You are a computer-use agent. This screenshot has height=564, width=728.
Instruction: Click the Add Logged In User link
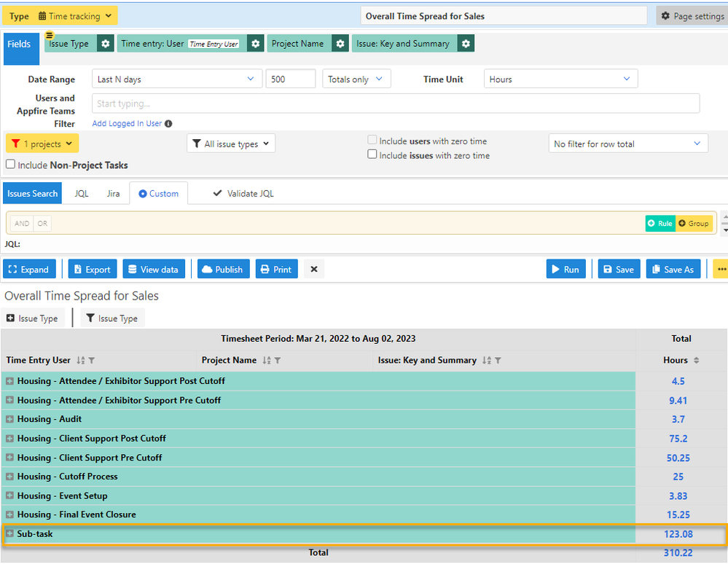127,123
